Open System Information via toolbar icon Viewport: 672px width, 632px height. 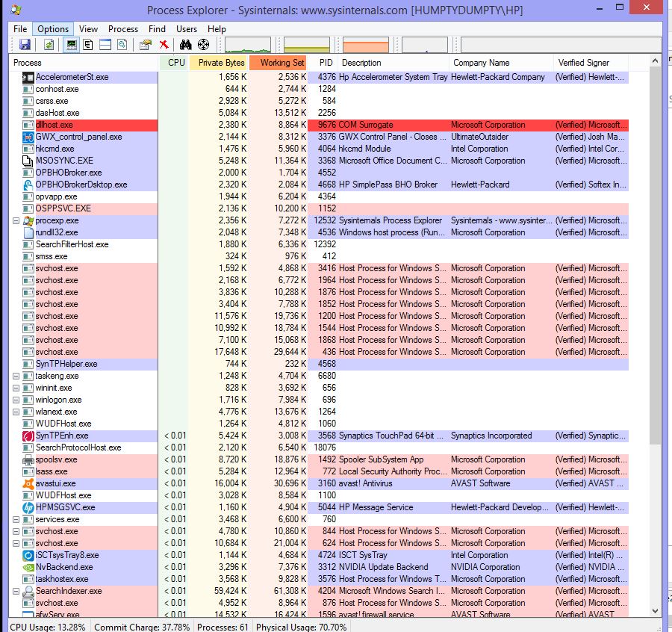71,45
